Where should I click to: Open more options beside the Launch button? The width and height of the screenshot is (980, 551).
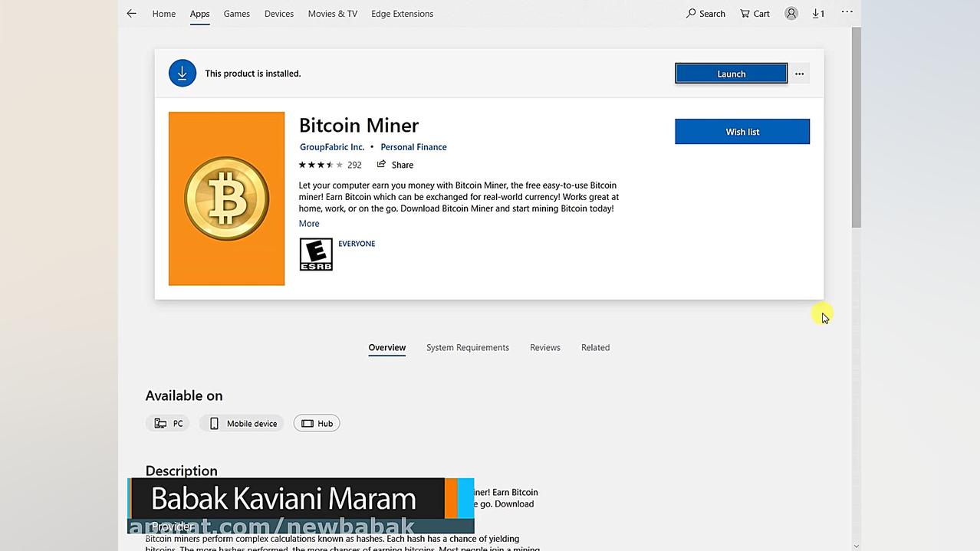(800, 74)
